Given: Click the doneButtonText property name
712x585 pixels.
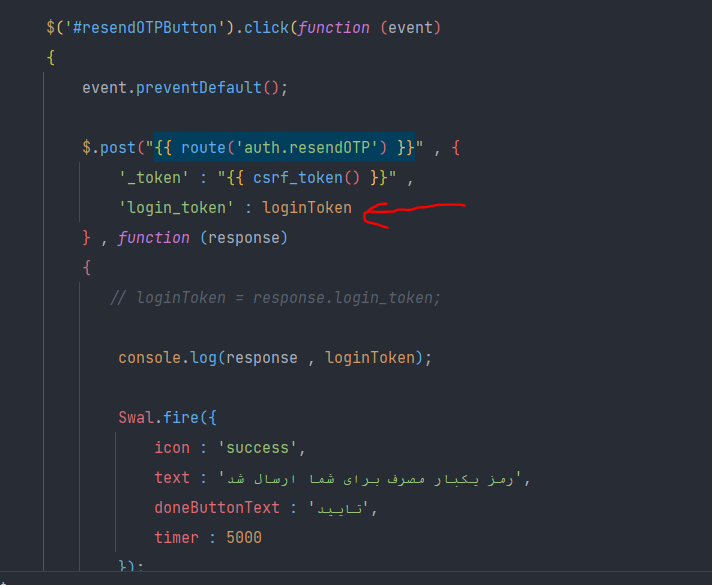Looking at the screenshot, I should [x=217, y=508].
